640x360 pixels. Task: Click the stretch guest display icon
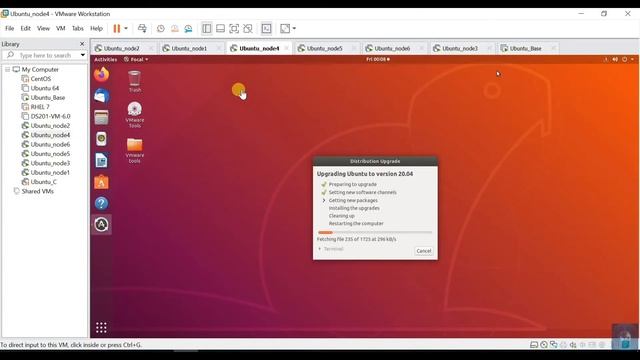click(285, 29)
